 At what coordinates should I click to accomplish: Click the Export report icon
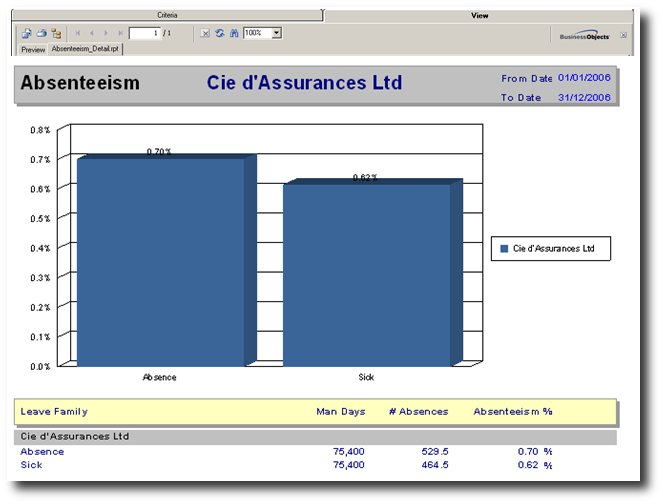tap(26, 33)
